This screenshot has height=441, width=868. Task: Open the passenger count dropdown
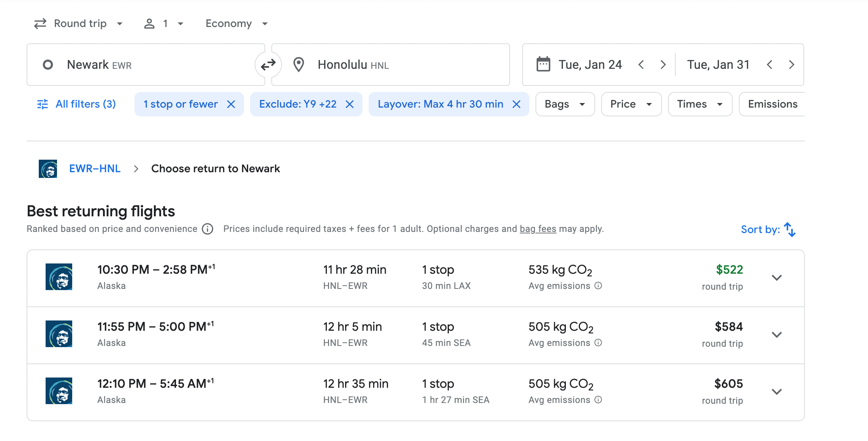164,24
